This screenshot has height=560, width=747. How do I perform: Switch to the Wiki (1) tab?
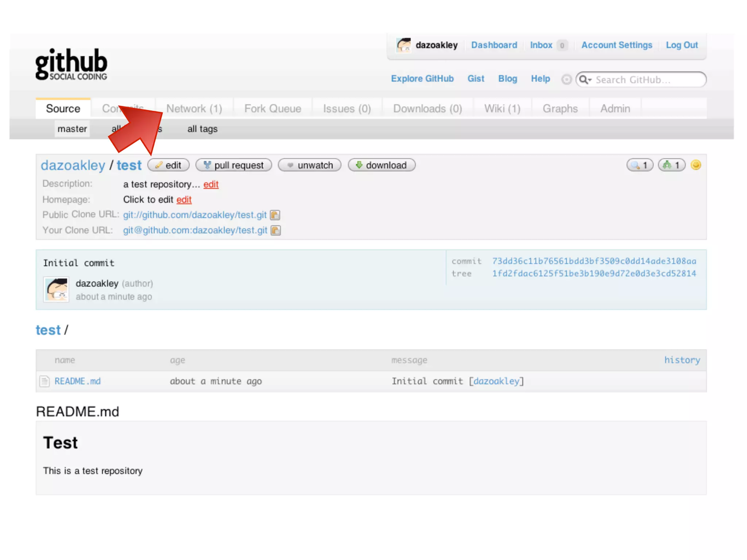(x=502, y=109)
